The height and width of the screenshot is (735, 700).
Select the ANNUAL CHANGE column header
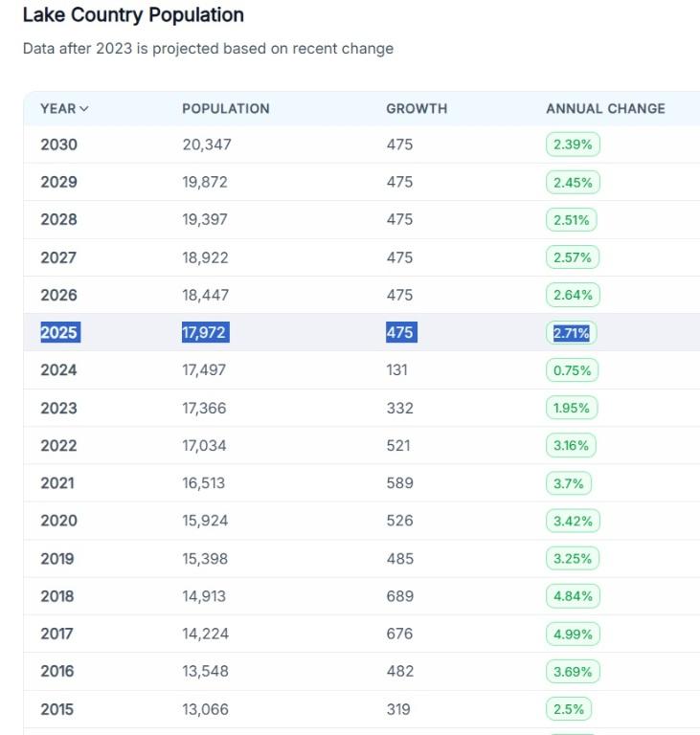(605, 109)
